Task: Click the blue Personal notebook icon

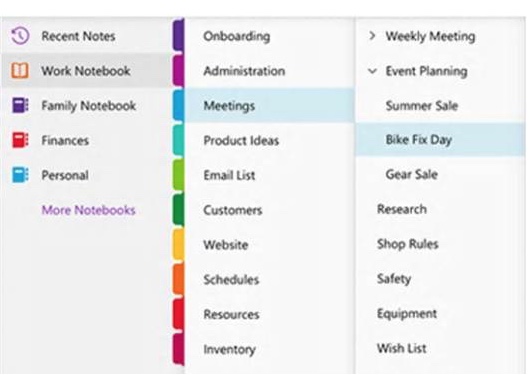Action: pyautogui.click(x=20, y=175)
